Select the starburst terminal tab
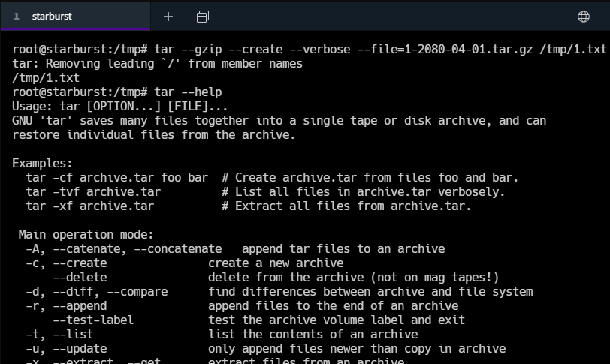The width and height of the screenshot is (610, 364). pos(75,17)
